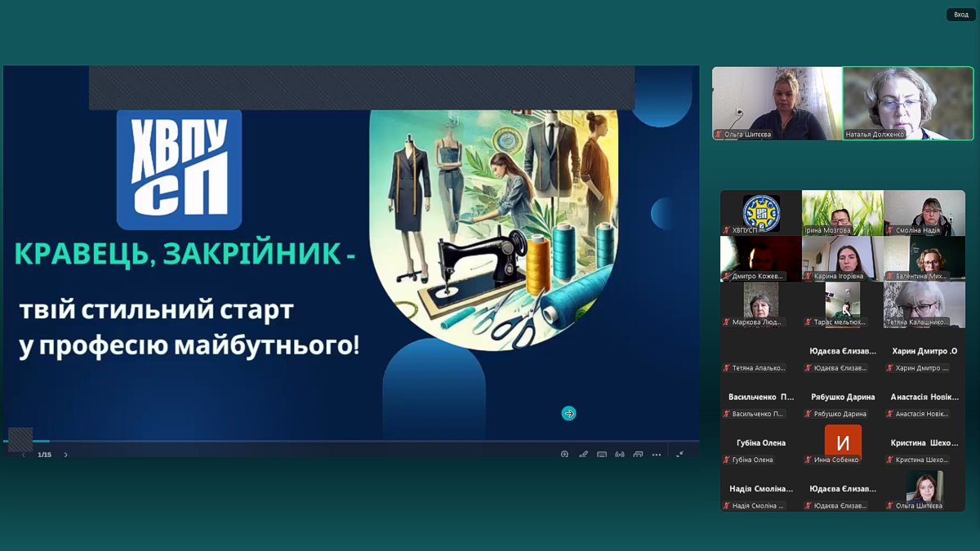
Task: Click muted mic icon beside Анастасія Новік… label
Action: click(x=890, y=414)
